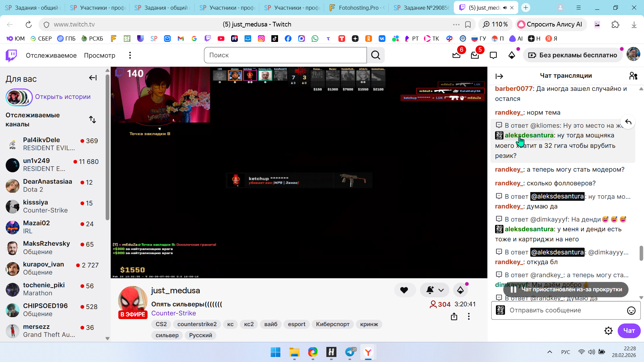
Task: Open the notifications inbox icon
Action: pyautogui.click(x=475, y=55)
